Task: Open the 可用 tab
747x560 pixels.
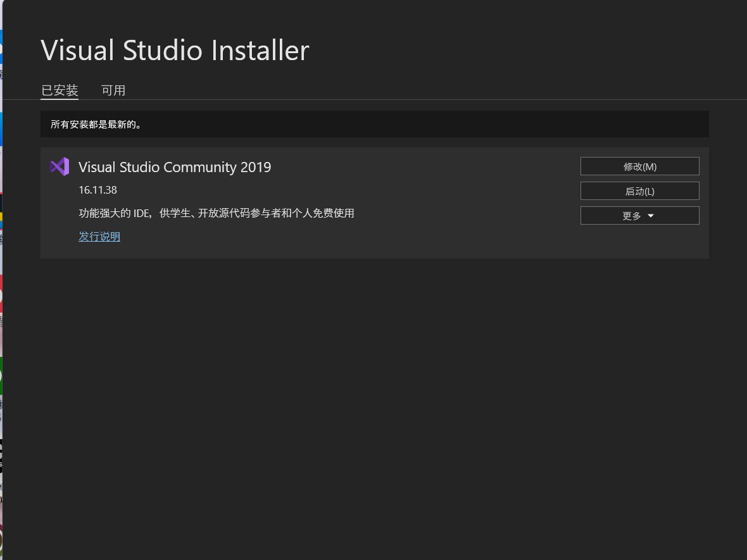Action: tap(113, 90)
